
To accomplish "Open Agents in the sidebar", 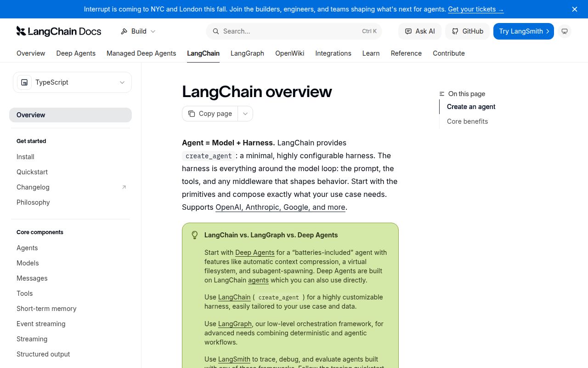I will pos(70,248).
